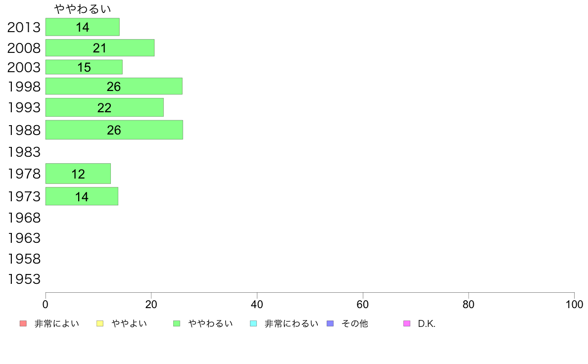The height and width of the screenshot is (364, 588).
Task: Click the yellow ややよい legend swatch
Action: pyautogui.click(x=100, y=323)
